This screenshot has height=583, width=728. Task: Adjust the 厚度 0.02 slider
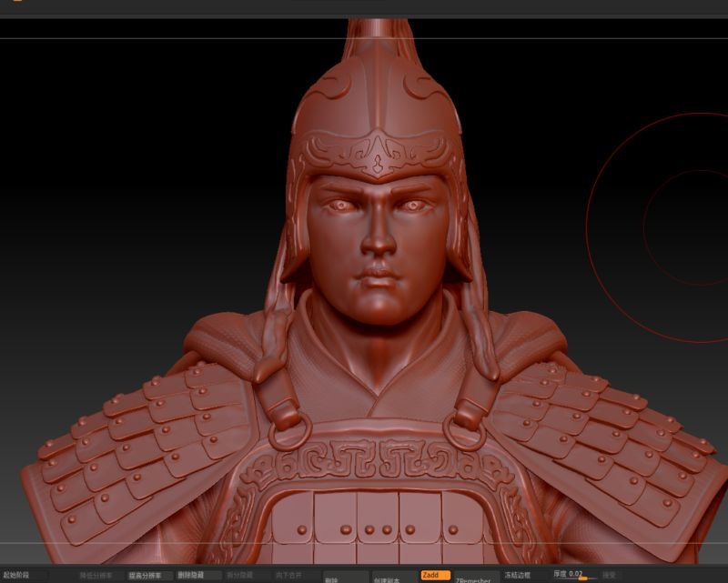click(x=574, y=575)
